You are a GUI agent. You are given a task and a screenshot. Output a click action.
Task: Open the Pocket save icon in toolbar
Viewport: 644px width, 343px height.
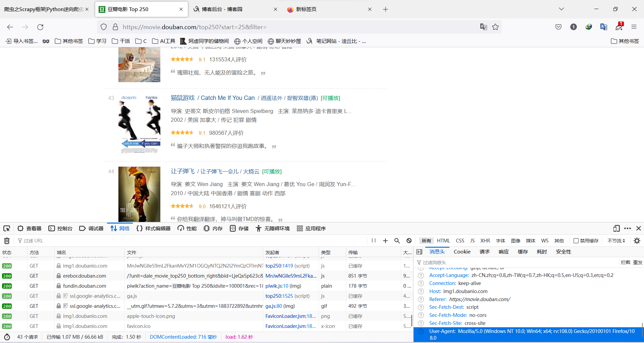[x=558, y=27]
